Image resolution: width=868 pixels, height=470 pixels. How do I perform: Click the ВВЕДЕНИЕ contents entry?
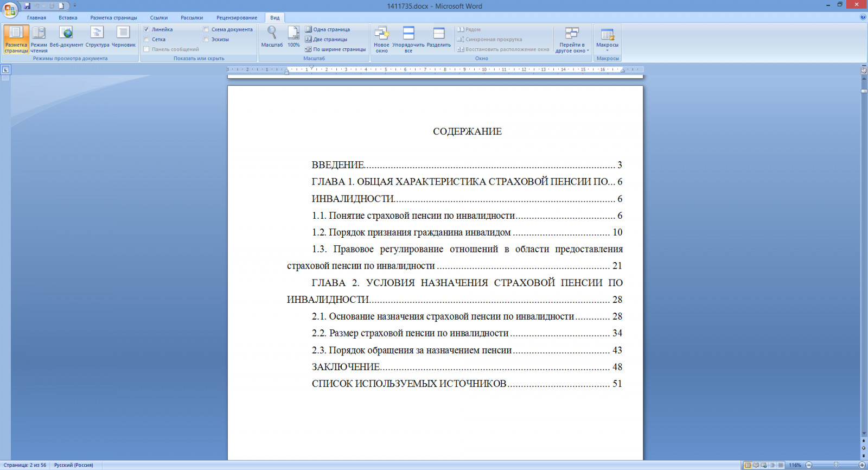(467, 165)
